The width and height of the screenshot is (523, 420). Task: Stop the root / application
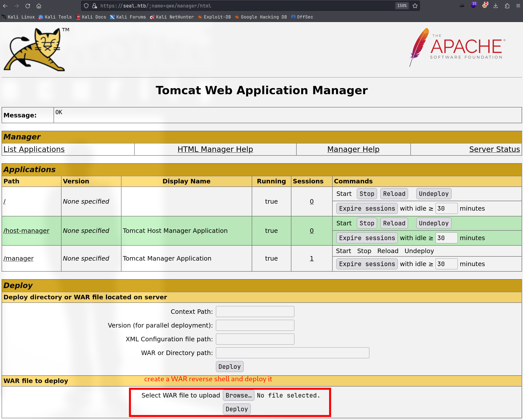coord(367,194)
